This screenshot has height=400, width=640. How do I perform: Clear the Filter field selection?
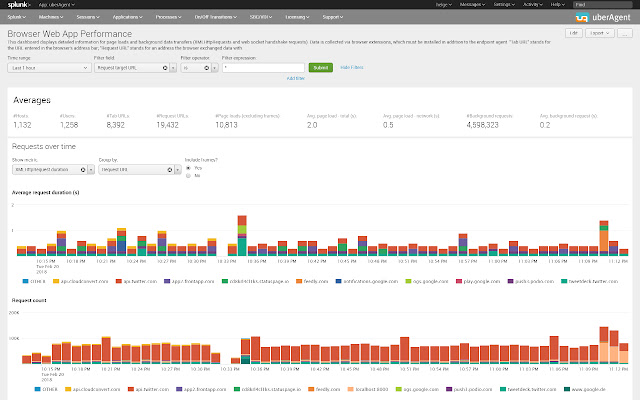165,68
